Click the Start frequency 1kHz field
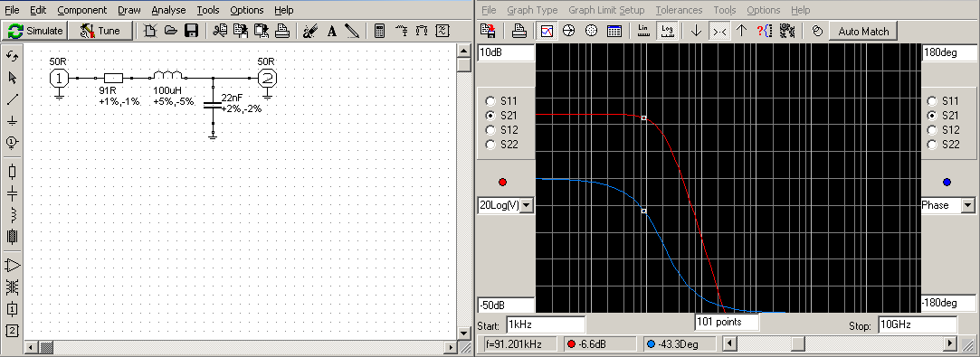Screen dimensions: 980x357 pos(546,325)
